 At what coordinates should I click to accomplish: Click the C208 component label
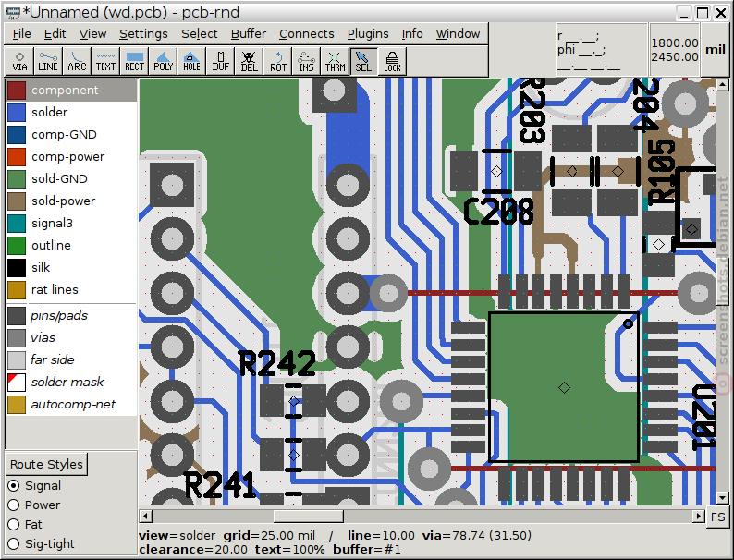(498, 212)
